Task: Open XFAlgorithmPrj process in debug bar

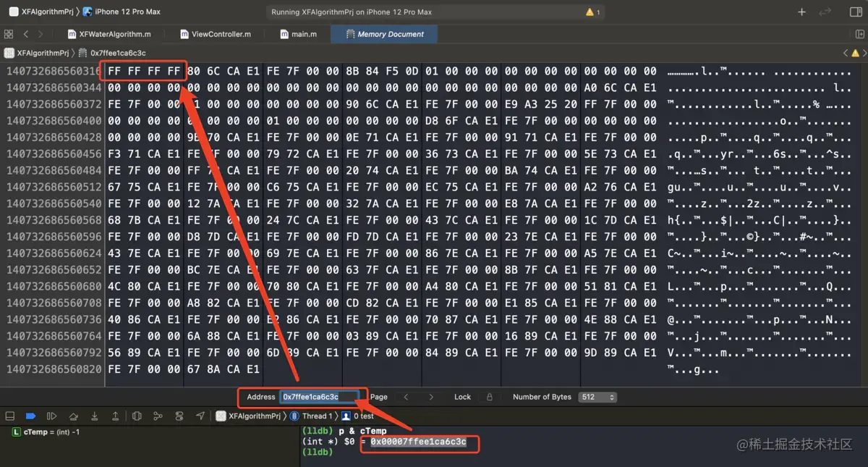Action: pyautogui.click(x=248, y=416)
